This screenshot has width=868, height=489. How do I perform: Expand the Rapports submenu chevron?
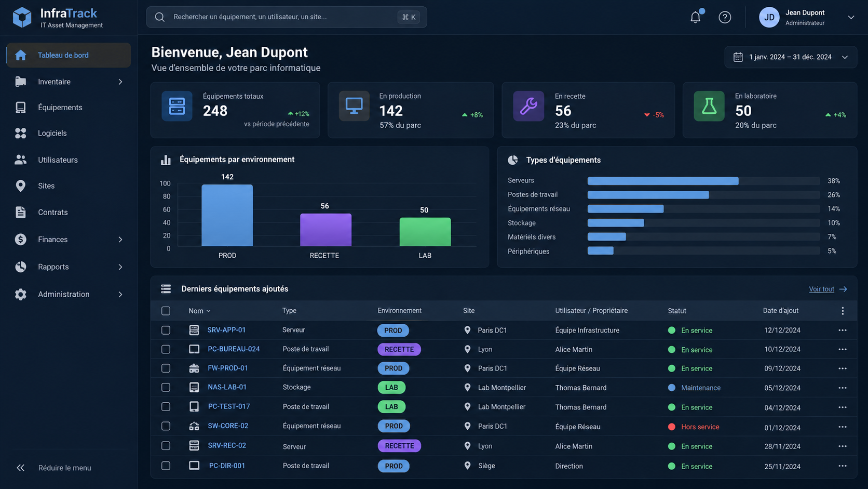pos(120,267)
